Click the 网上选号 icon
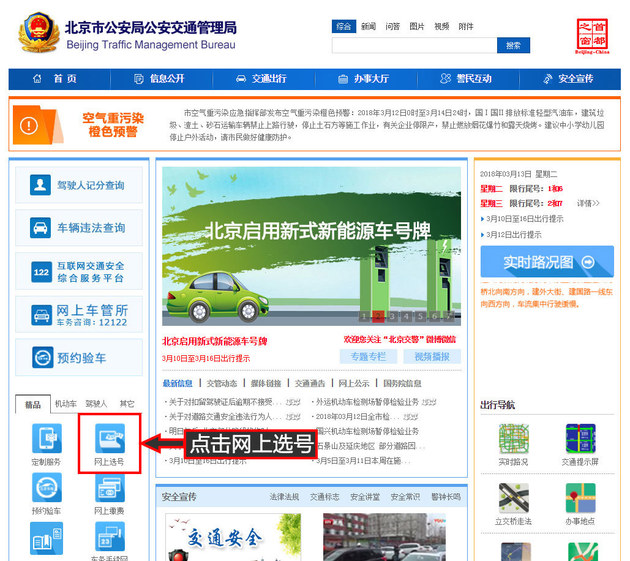The height and width of the screenshot is (561, 630). click(x=110, y=438)
